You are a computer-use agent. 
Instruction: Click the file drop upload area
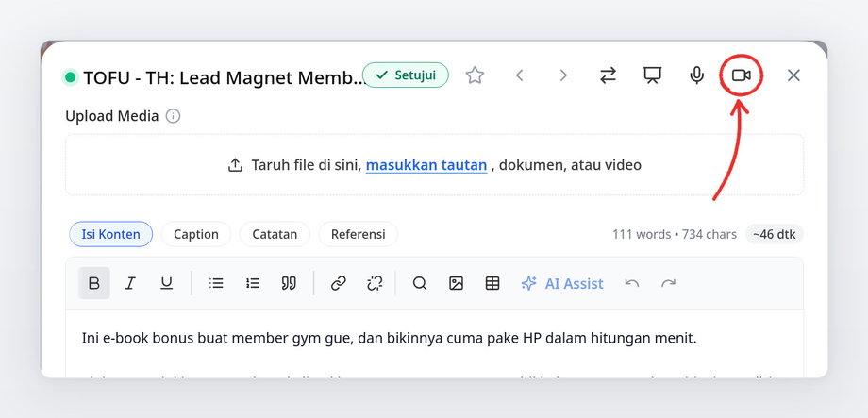pos(435,165)
